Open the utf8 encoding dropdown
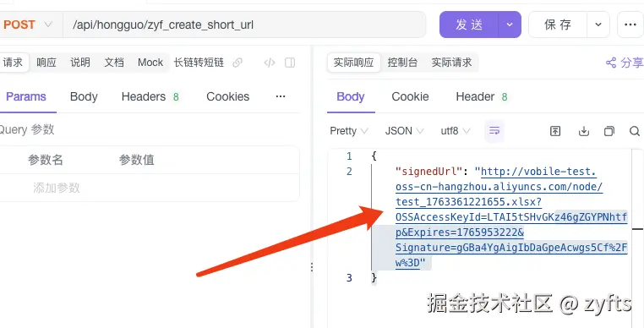Image resolution: width=644 pixels, height=328 pixels. (x=456, y=131)
